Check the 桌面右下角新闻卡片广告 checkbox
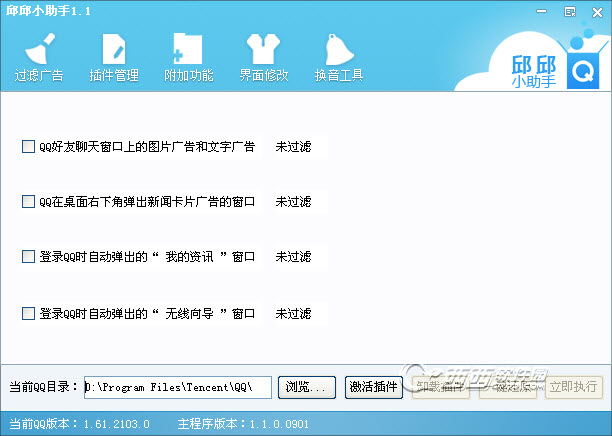The height and width of the screenshot is (436, 612). click(x=28, y=201)
